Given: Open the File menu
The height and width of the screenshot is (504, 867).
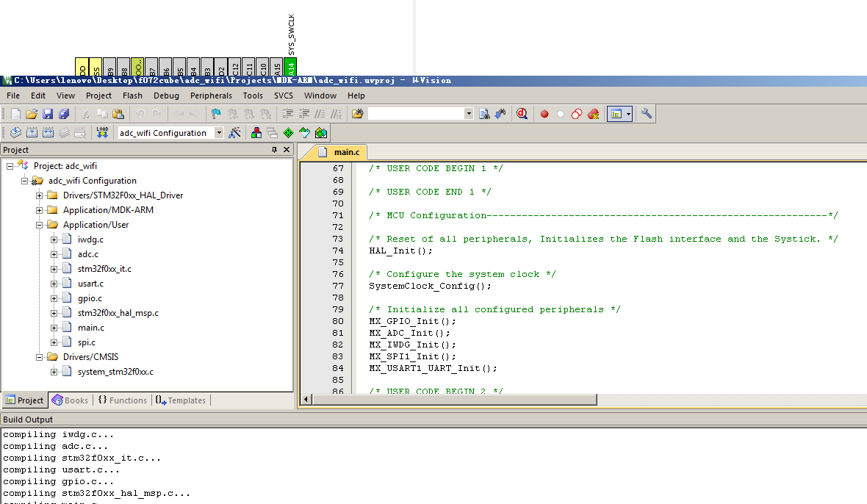Looking at the screenshot, I should 13,96.
